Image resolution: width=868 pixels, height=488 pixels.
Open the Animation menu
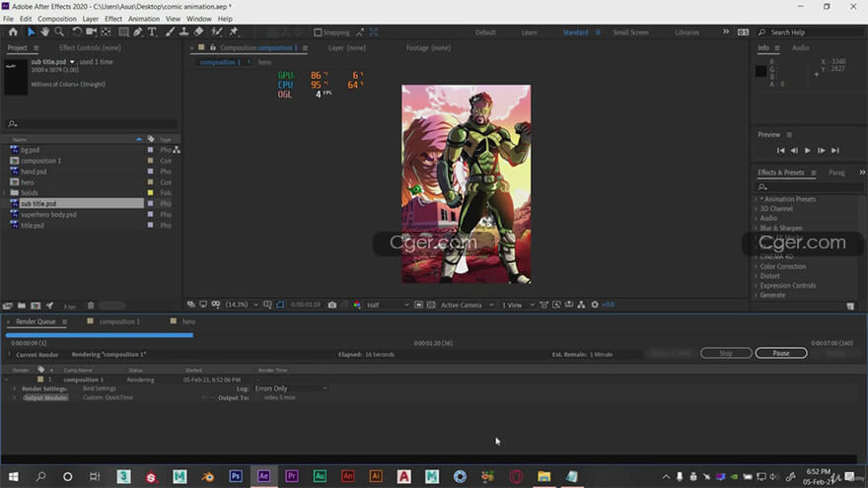(x=144, y=19)
